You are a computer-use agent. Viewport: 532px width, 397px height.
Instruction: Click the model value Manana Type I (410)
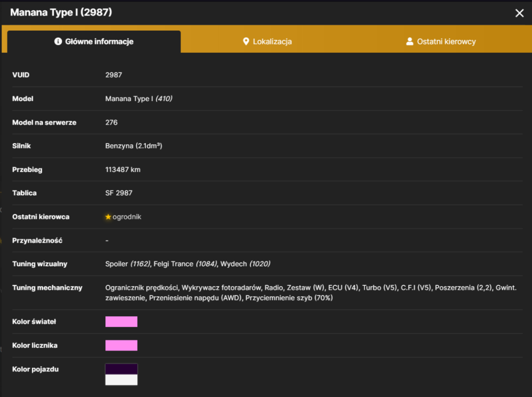(x=139, y=99)
